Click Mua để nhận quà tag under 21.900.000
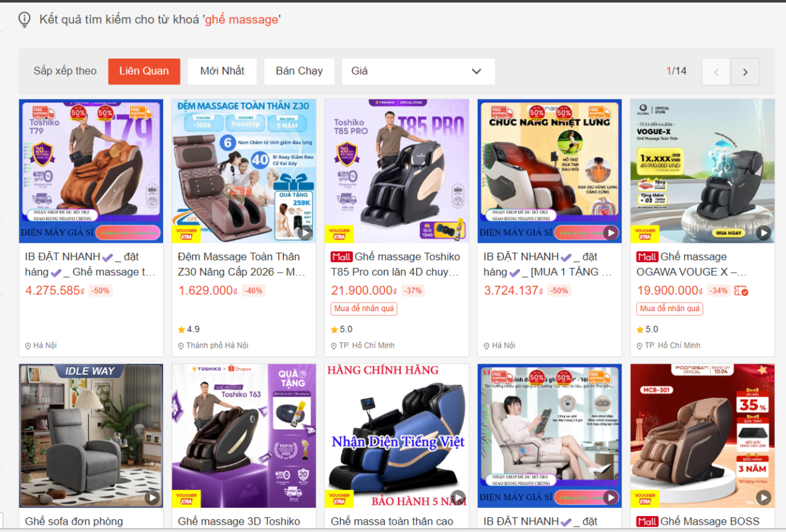The width and height of the screenshot is (786, 532). [364, 309]
